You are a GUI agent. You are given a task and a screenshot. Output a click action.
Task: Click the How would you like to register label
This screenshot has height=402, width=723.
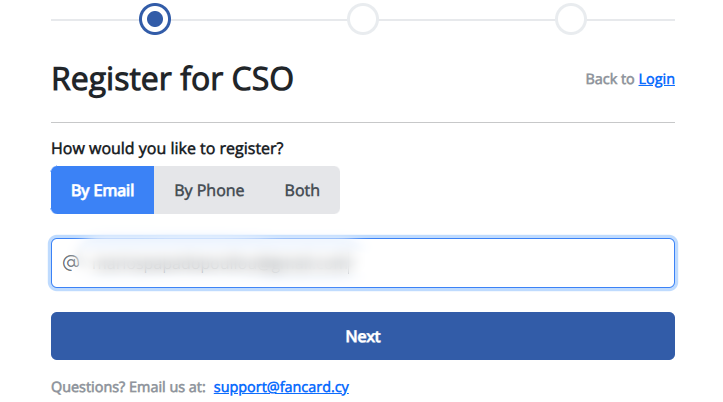tap(167, 148)
